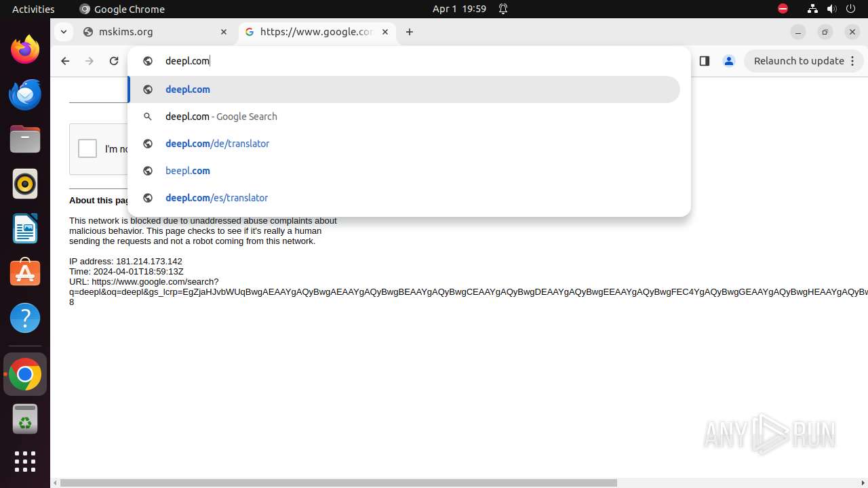Switch to the mskims.org tab
Viewport: 868px width, 488px height.
(155, 32)
